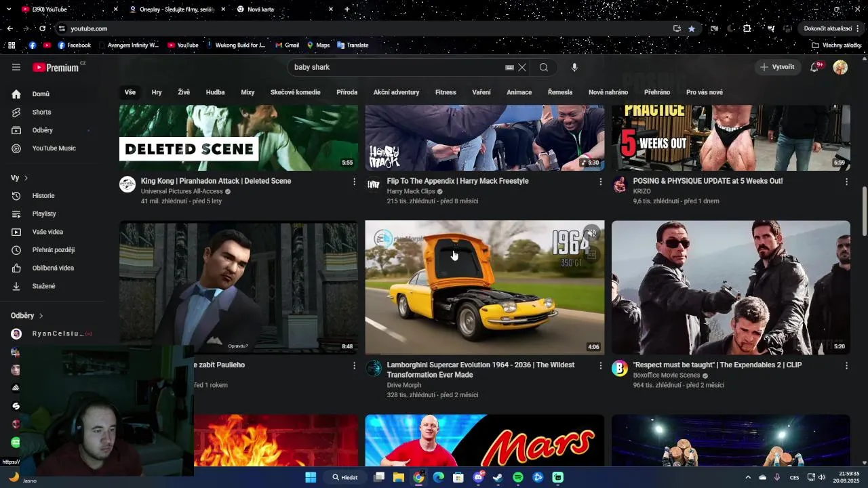This screenshot has height=488, width=868.
Task: Clear the search box with X icon
Action: tap(522, 67)
